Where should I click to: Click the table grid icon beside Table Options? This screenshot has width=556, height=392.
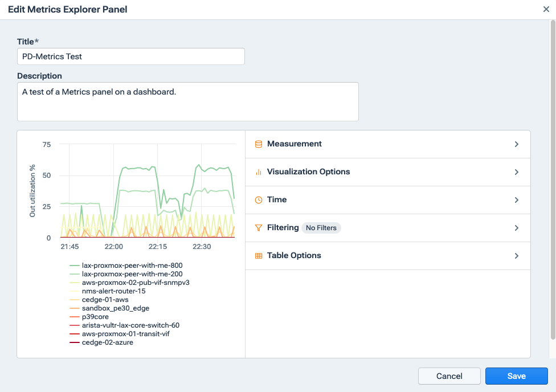(257, 255)
